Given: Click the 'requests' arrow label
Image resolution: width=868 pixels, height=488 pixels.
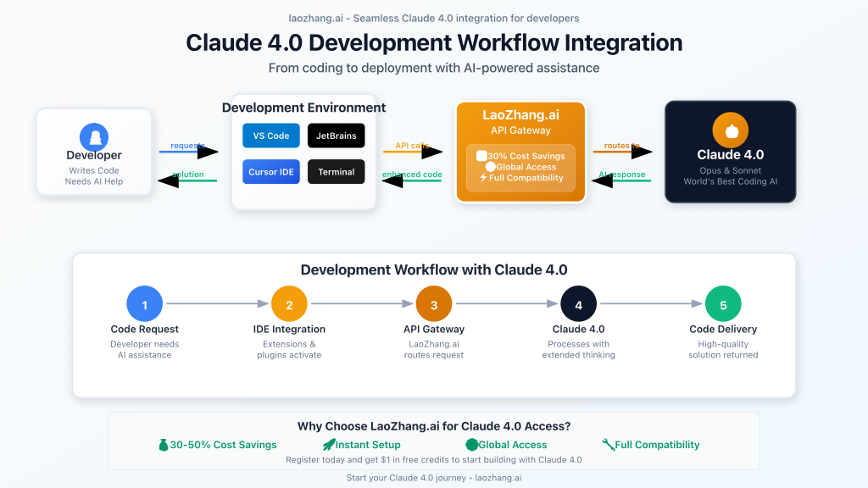Looking at the screenshot, I should [187, 146].
